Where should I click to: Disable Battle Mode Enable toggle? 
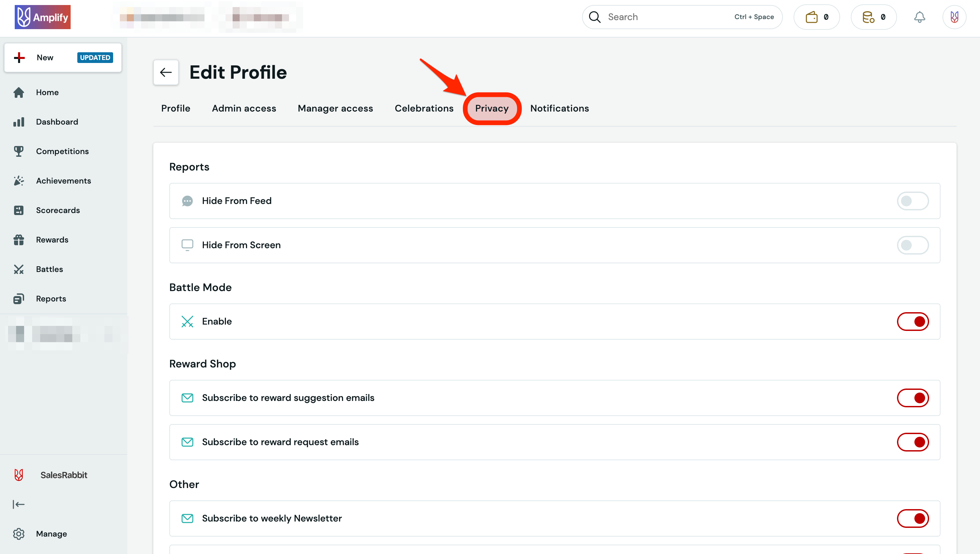[x=913, y=321]
